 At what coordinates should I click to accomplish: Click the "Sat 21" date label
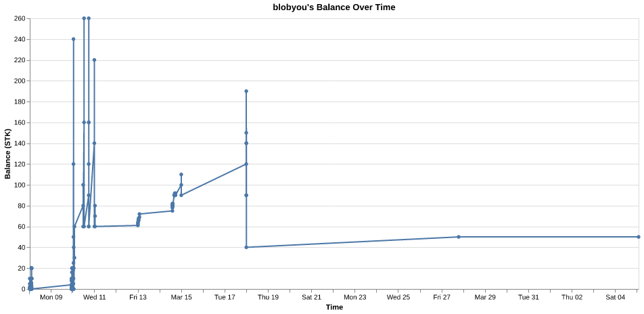pyautogui.click(x=312, y=297)
